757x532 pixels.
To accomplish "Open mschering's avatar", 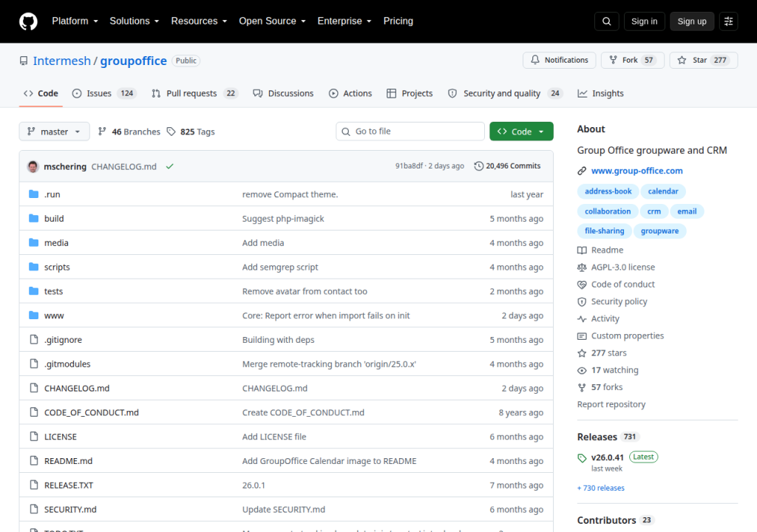I will pos(33,166).
